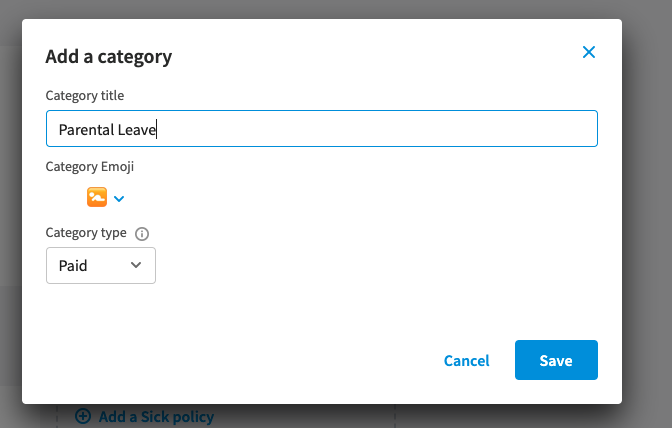The image size is (672, 428).
Task: Close the Add a category dialog
Action: (x=589, y=52)
